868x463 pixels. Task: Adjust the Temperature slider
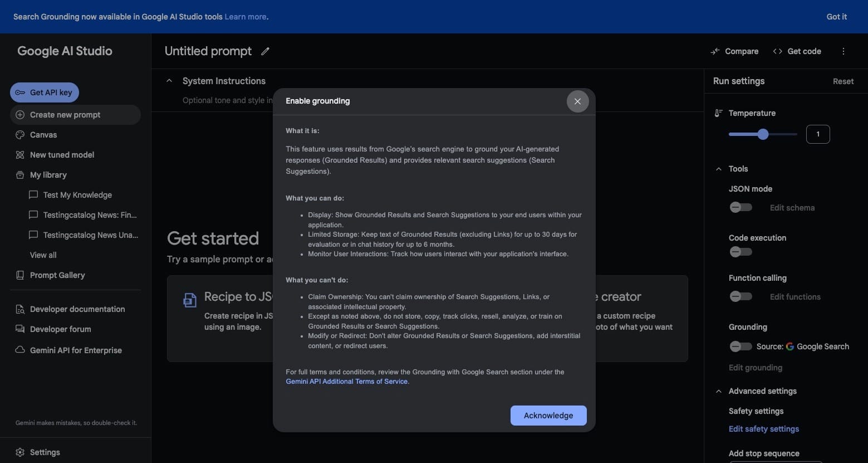pyautogui.click(x=762, y=134)
